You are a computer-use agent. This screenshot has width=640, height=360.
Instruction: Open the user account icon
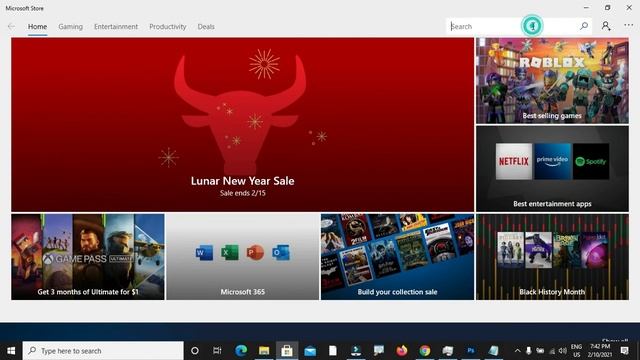606,26
